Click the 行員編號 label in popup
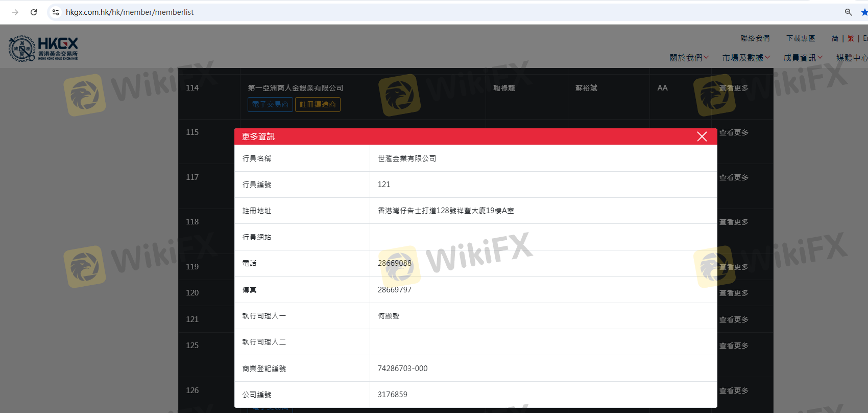 click(x=257, y=185)
